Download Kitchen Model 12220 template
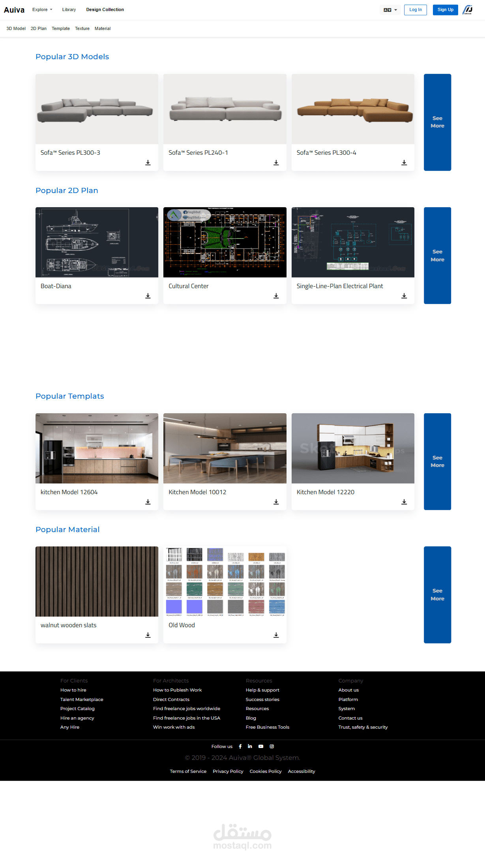The image size is (485, 868). [404, 502]
